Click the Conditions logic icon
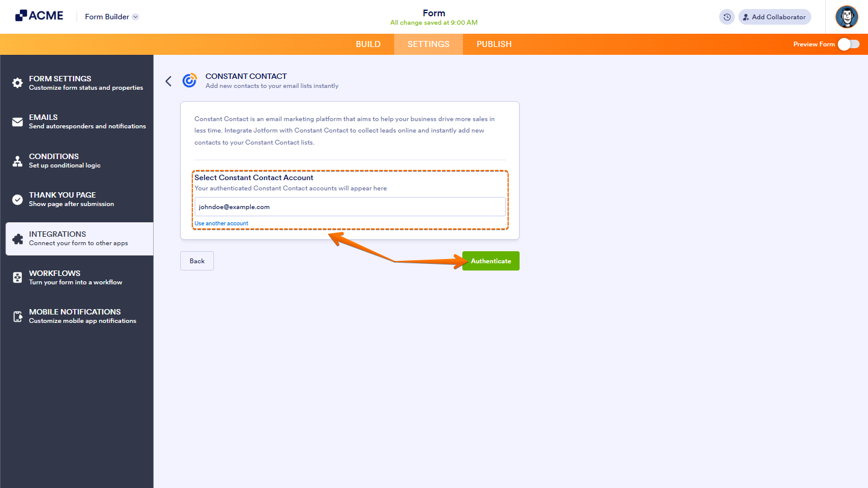This screenshot has height=488, width=868. 17,161
